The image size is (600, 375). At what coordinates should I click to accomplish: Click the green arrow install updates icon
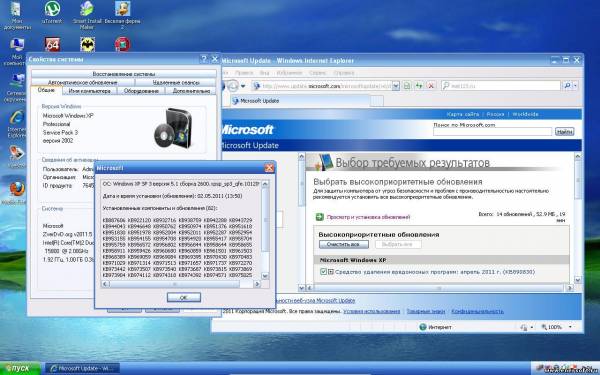coord(319,217)
